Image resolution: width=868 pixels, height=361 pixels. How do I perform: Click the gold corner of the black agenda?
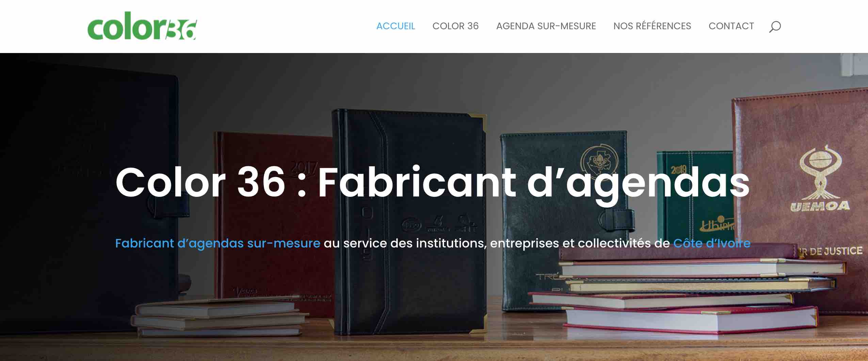478,120
